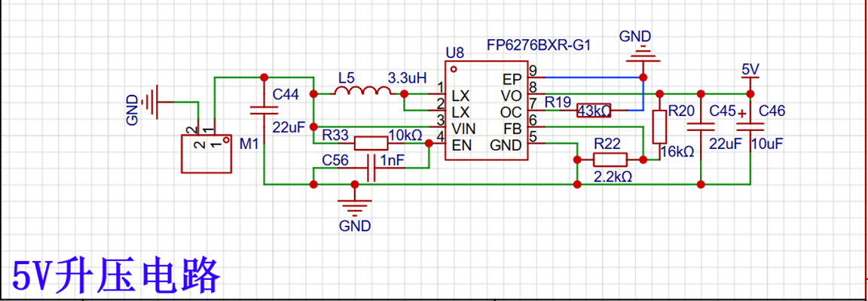Image resolution: width=868 pixels, height=301 pixels.
Task: Click the L5 designator label
Action: (x=347, y=77)
